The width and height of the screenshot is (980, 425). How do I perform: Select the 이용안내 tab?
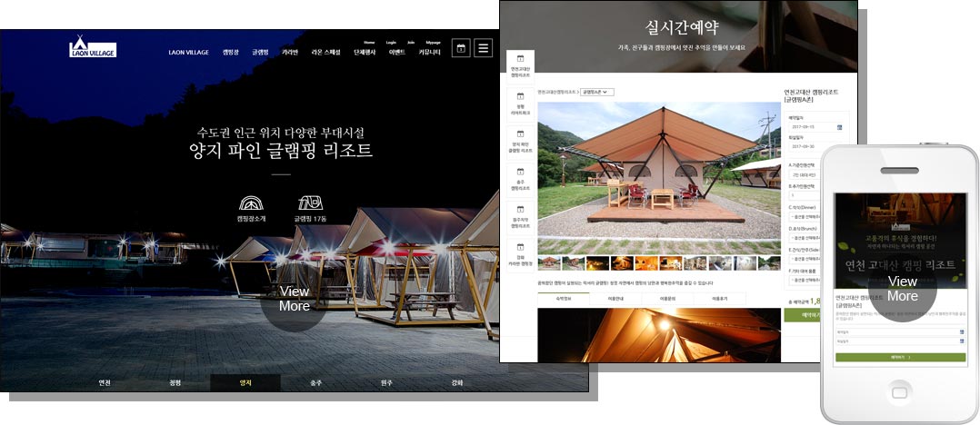pos(615,300)
